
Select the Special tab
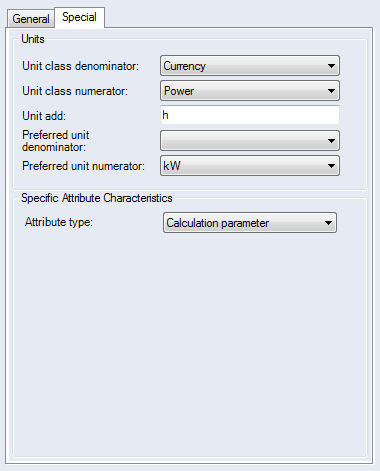click(79, 17)
